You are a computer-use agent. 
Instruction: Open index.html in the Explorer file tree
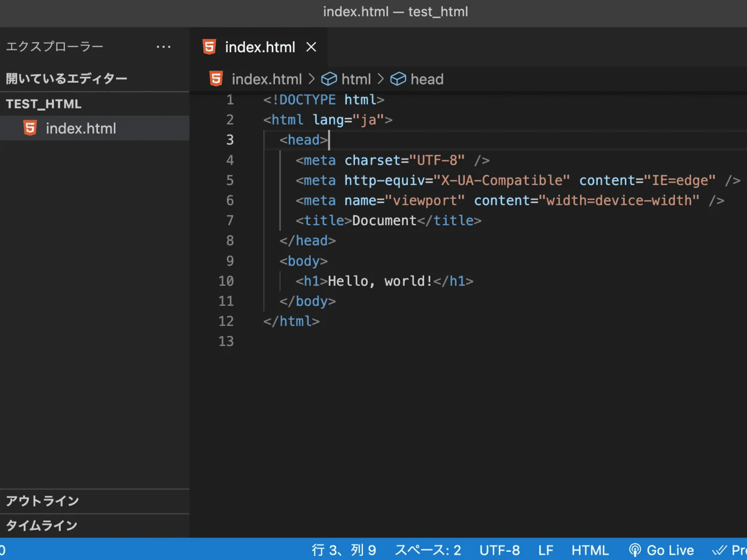[x=95, y=128]
